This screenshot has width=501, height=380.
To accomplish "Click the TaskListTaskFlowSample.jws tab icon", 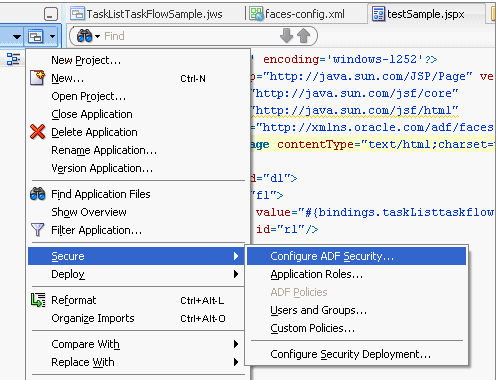I will [77, 14].
